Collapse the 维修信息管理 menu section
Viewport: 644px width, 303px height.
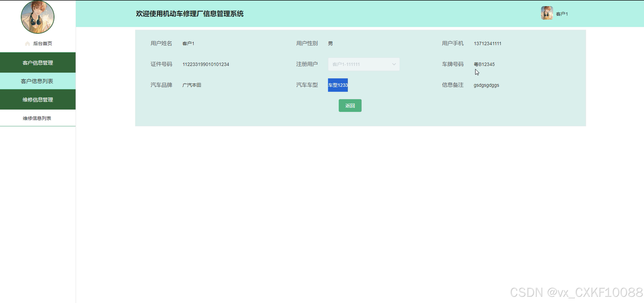click(38, 100)
